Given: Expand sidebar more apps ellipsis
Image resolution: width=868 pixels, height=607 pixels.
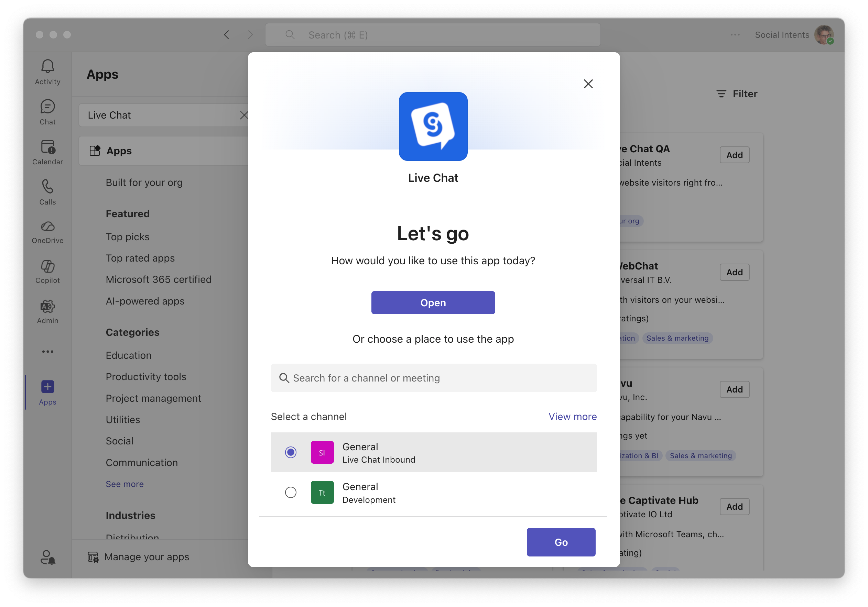Looking at the screenshot, I should click(48, 352).
